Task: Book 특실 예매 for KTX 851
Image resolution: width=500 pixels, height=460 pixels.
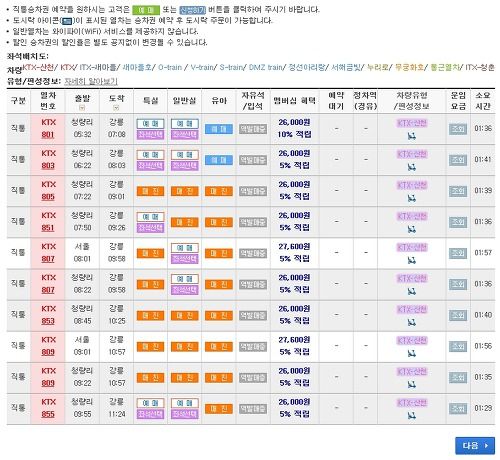Action: pos(150,217)
